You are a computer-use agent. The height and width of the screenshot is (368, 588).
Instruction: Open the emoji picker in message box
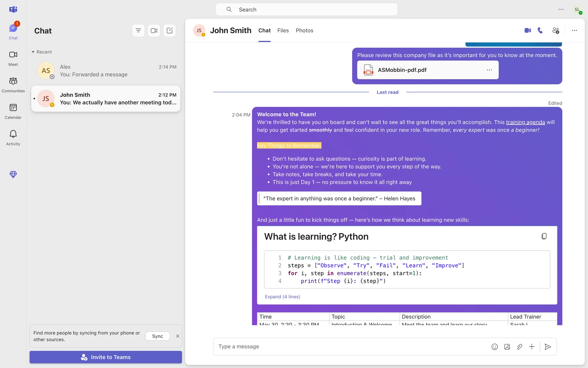495,347
